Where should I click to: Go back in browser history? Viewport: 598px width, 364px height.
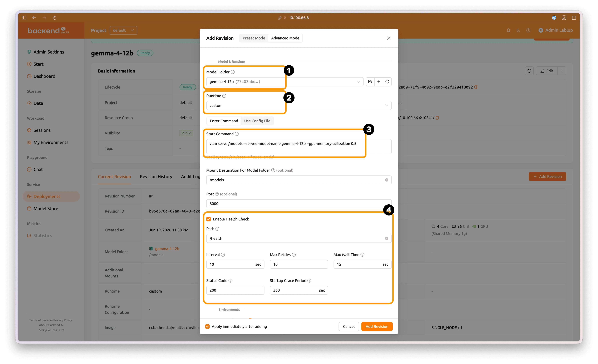(34, 18)
